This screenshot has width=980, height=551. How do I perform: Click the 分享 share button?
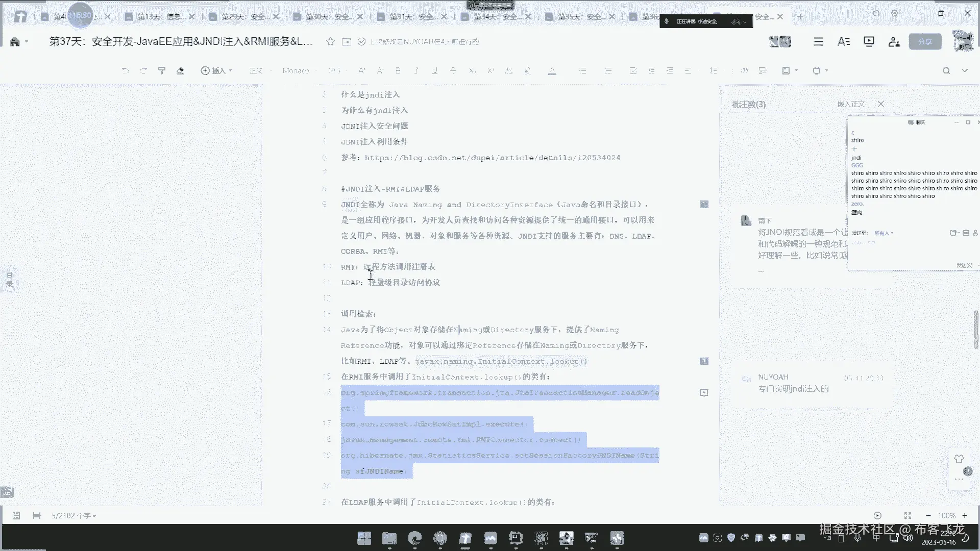pos(925,41)
